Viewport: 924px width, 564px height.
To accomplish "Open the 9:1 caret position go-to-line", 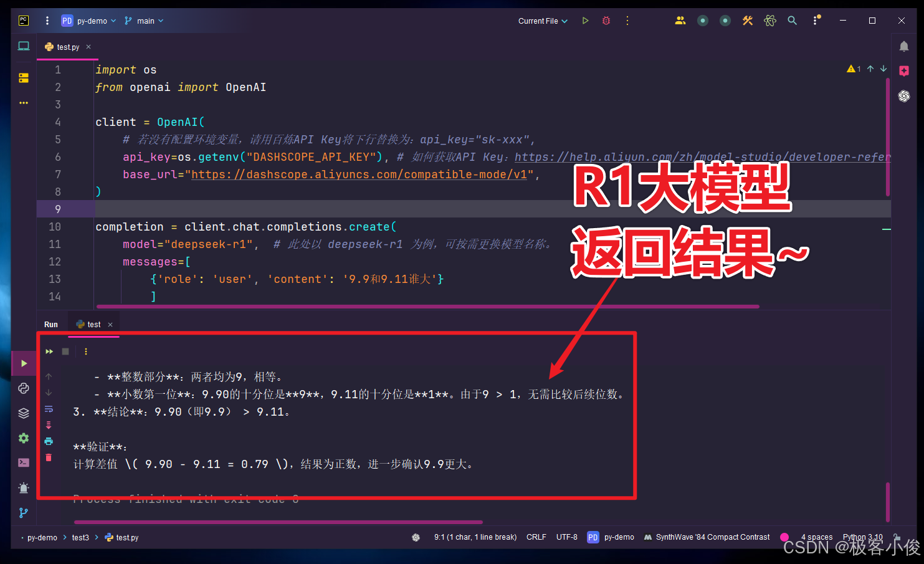I will pyautogui.click(x=475, y=537).
